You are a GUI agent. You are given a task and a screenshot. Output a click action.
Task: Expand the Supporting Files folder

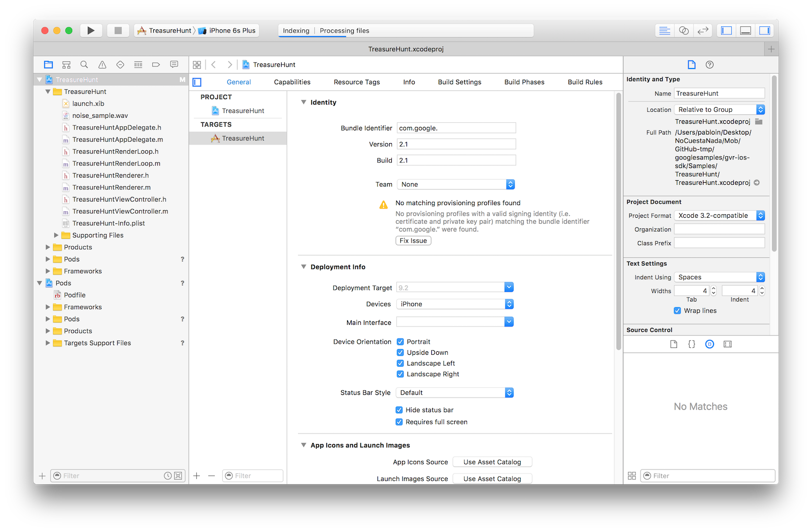point(56,236)
